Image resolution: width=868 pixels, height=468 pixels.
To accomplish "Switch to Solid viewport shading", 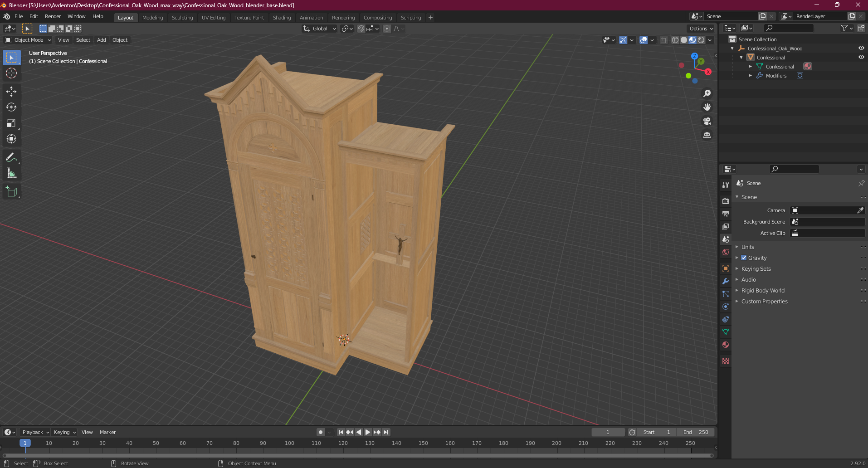I will pyautogui.click(x=684, y=40).
